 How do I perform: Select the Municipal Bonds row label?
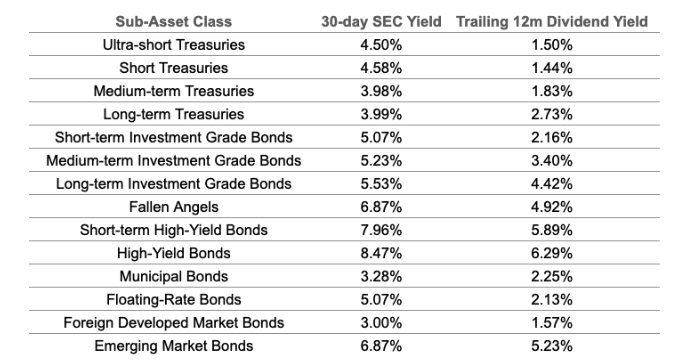coord(174,277)
